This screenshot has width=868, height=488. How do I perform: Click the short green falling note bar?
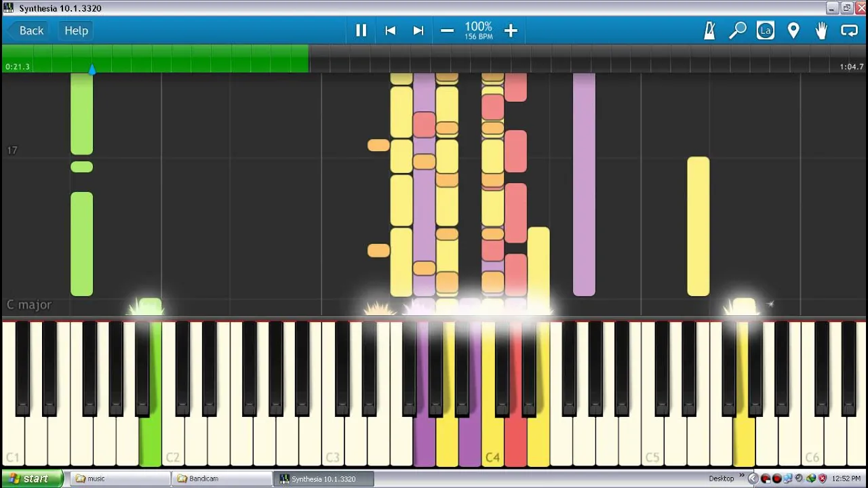tap(81, 167)
